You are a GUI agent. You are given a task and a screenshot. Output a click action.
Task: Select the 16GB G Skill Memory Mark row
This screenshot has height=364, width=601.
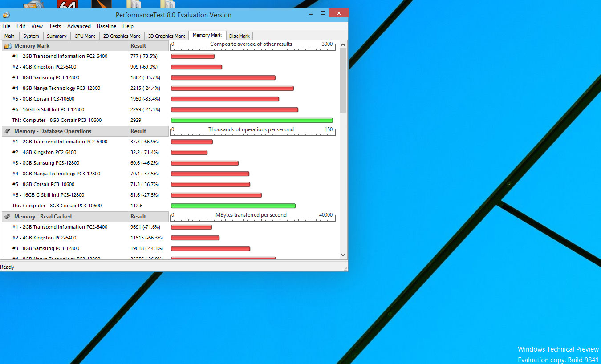tap(48, 109)
